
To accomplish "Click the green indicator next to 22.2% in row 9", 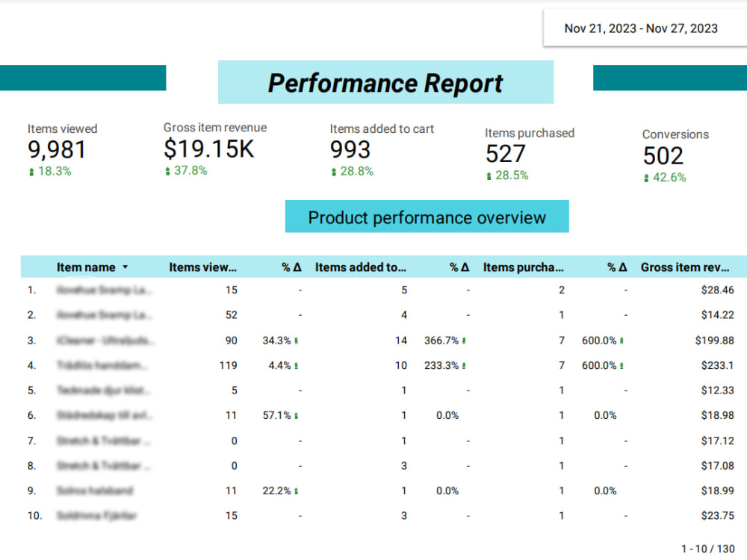I will (297, 491).
